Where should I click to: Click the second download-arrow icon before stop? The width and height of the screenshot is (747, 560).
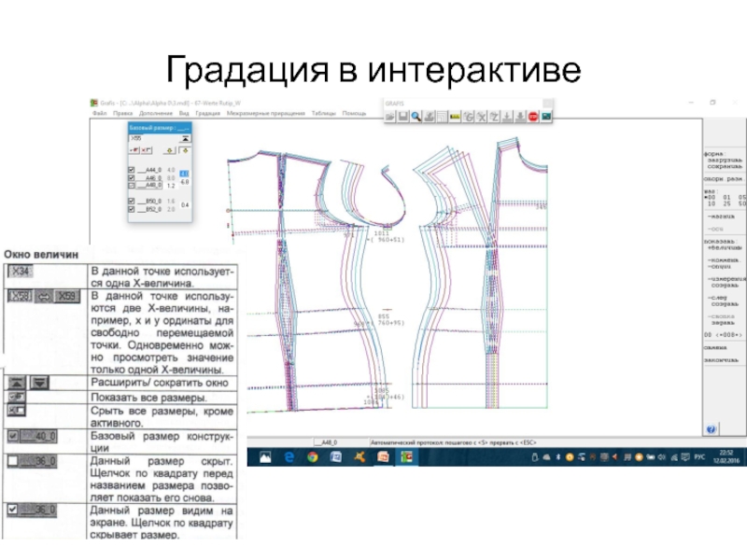pyautogui.click(x=520, y=116)
